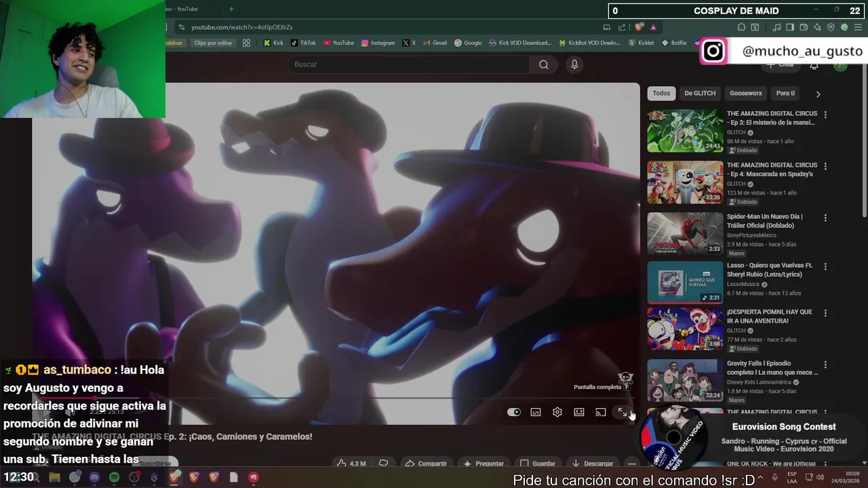
Task: Open Discord from the taskbar
Action: (x=94, y=477)
